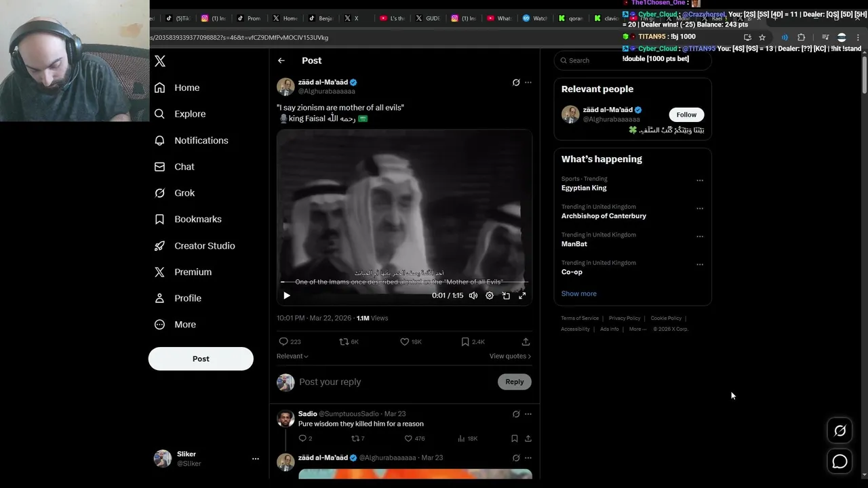Reply to Sadio's comment showing 2
This screenshot has width=868, height=488.
(305, 439)
